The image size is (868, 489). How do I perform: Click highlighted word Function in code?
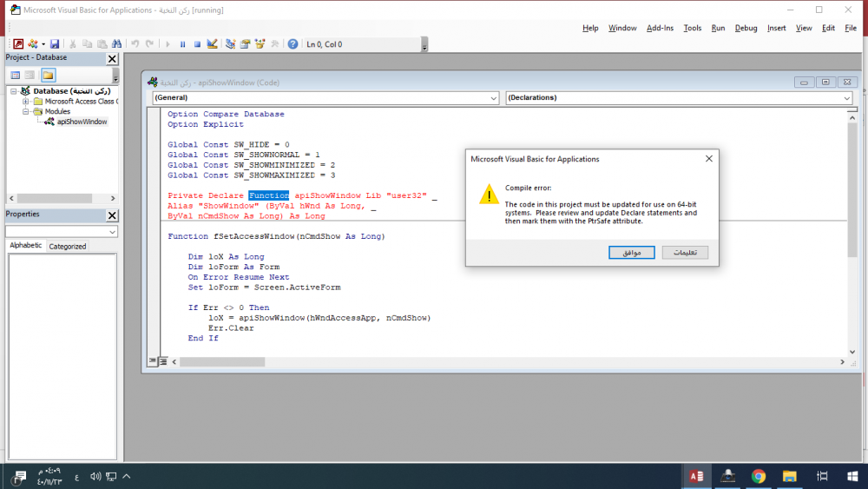[x=268, y=195]
